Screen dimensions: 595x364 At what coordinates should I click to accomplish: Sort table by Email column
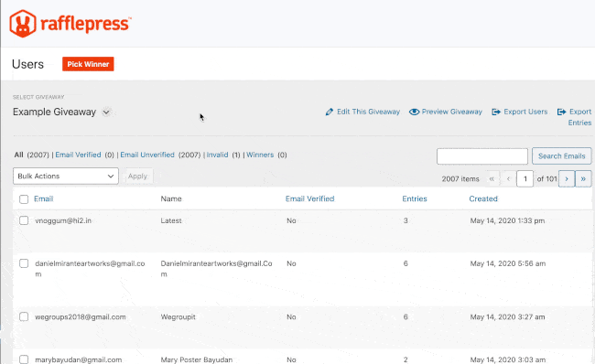[x=44, y=198]
